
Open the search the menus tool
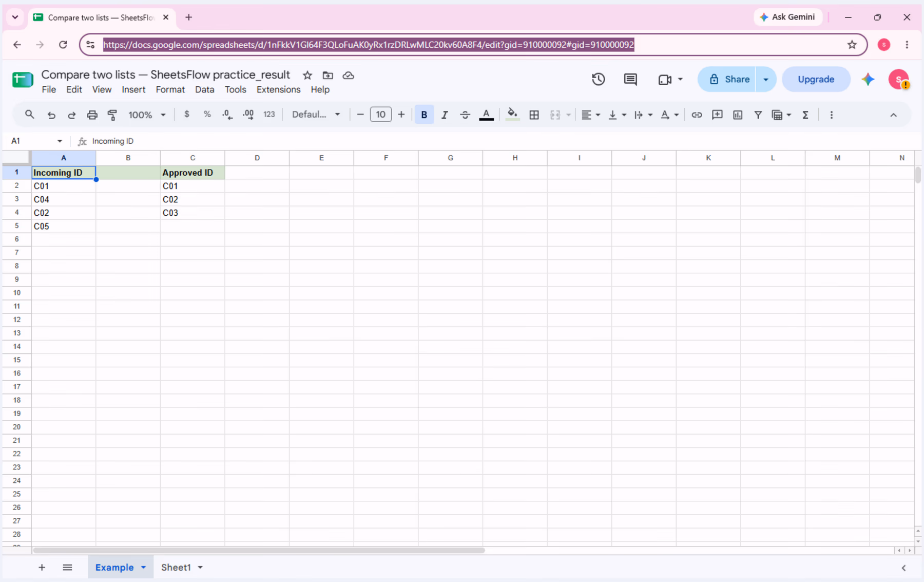[29, 115]
